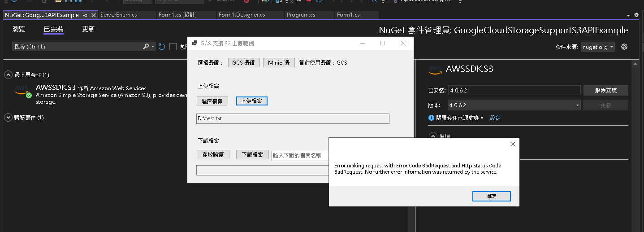The width and height of the screenshot is (644, 232).
Task: Click the 更新 button in details panel
Action: (x=605, y=105)
